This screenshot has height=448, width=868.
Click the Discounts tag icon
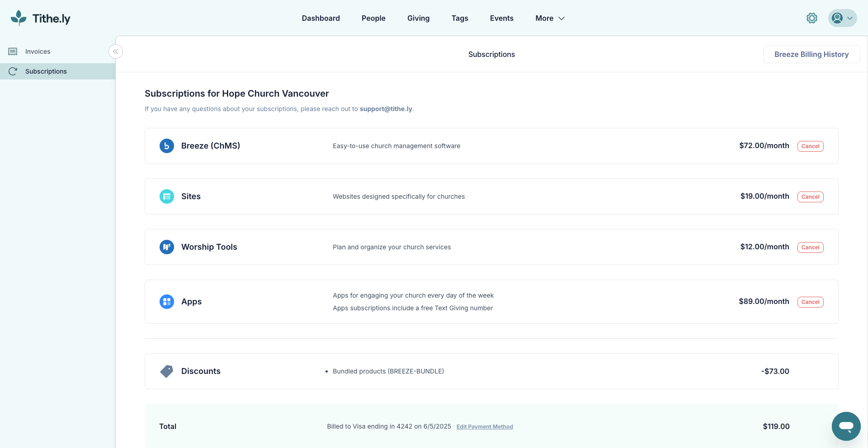point(166,371)
